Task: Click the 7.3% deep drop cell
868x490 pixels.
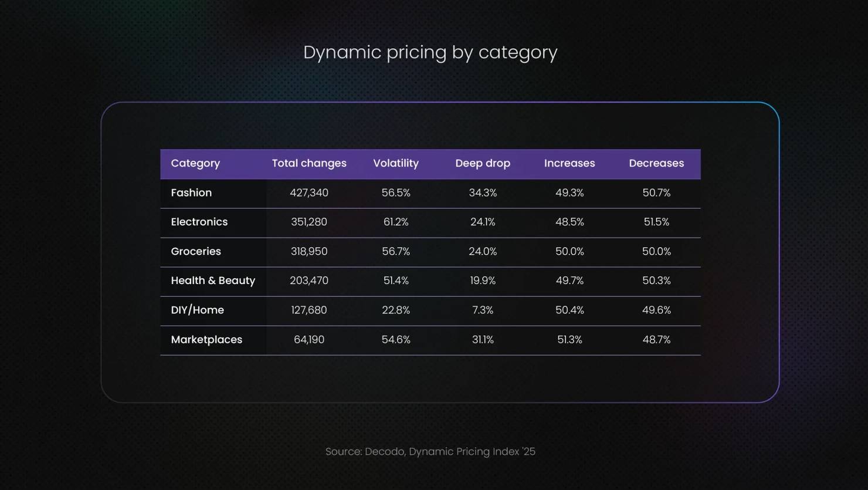Action: (483, 310)
